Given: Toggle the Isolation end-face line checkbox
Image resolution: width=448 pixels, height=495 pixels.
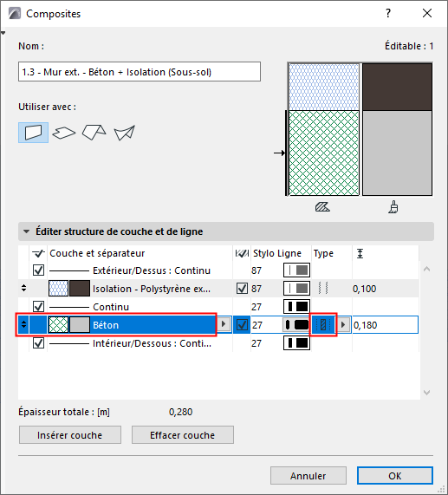Looking at the screenshot, I should click(x=242, y=288).
